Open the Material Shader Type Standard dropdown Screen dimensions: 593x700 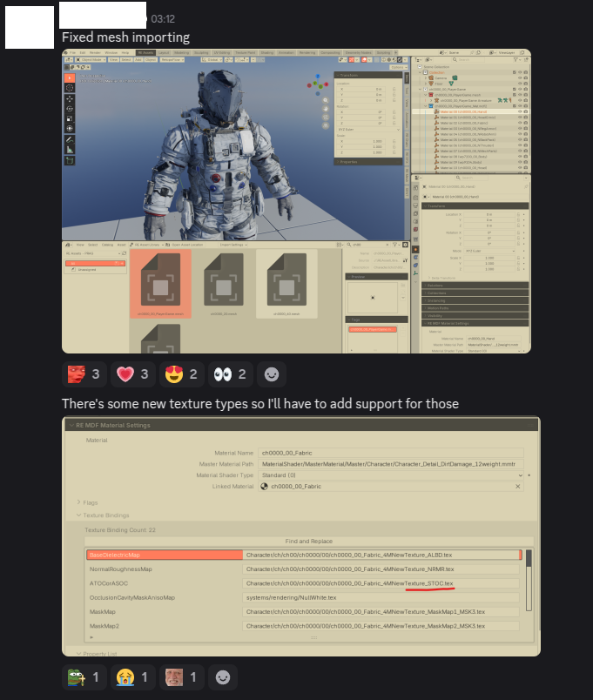(390, 475)
